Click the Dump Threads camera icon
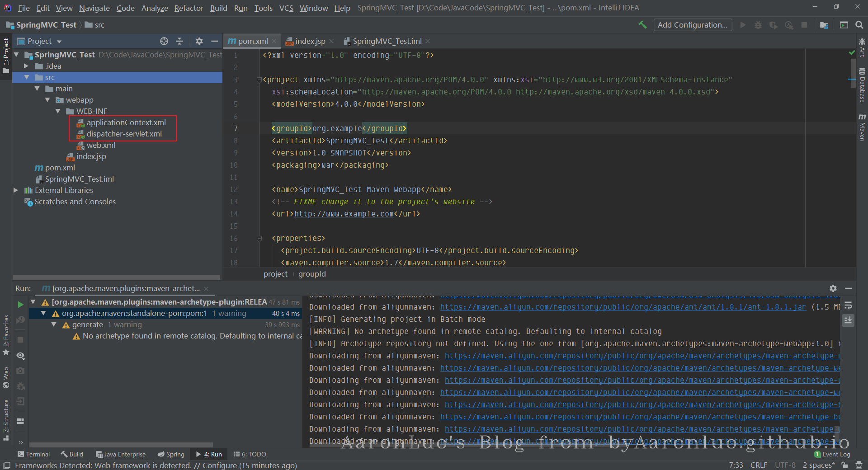Screen dimensions: 868x470 (20, 371)
